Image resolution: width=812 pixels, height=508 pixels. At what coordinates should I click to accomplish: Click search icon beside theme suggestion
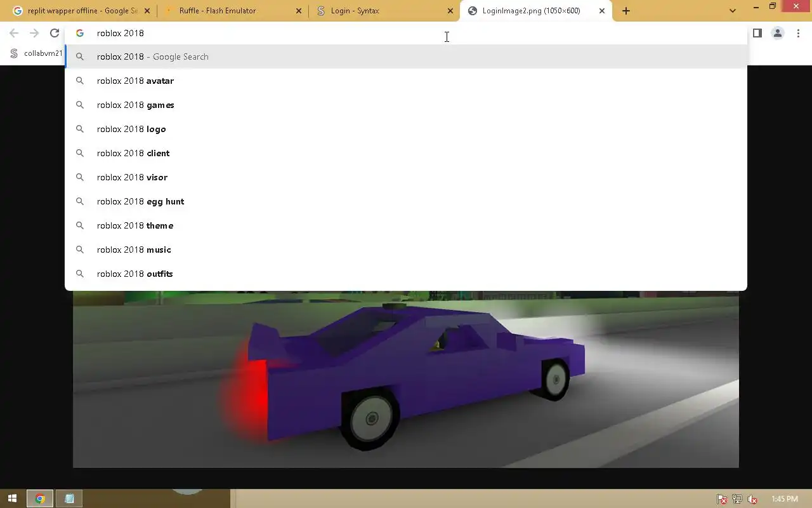pyautogui.click(x=80, y=225)
